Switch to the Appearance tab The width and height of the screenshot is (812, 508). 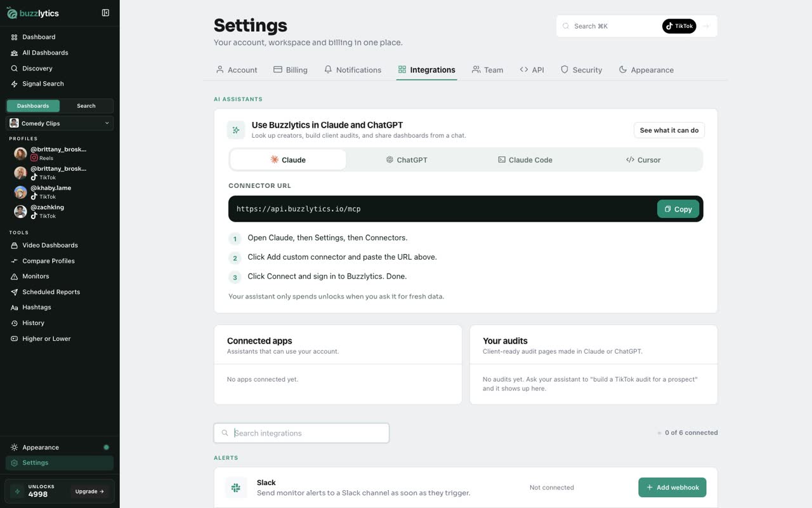point(646,70)
